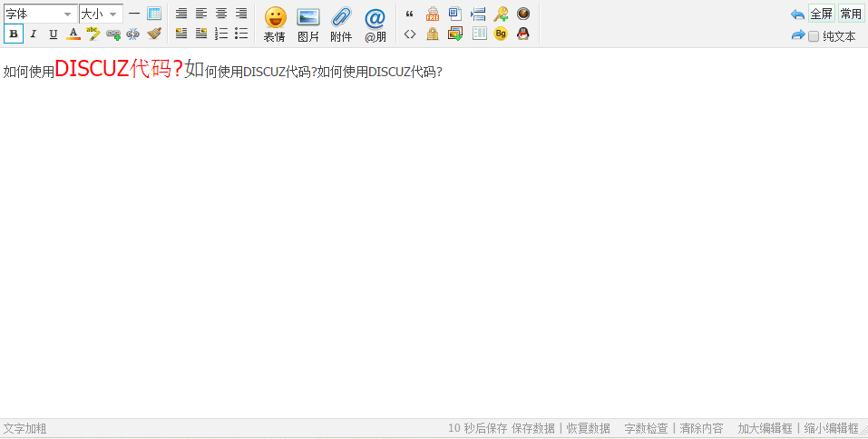Open the 大小 font size dropdown
This screenshot has height=439, width=868.
[101, 14]
